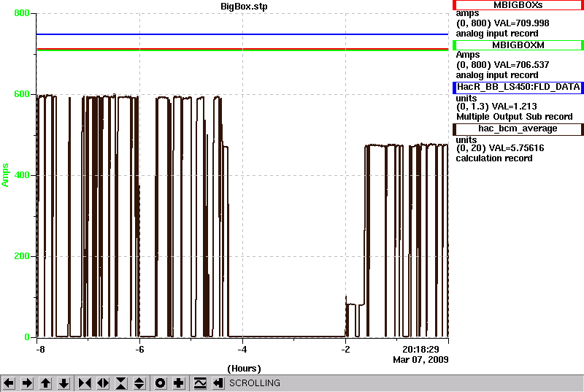Click the VAL=1.213 reading
The image size is (584, 392).
(x=515, y=107)
